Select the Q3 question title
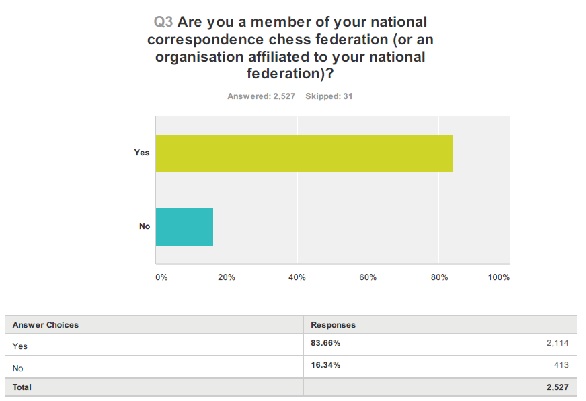This screenshot has width=586, height=401. (x=290, y=47)
